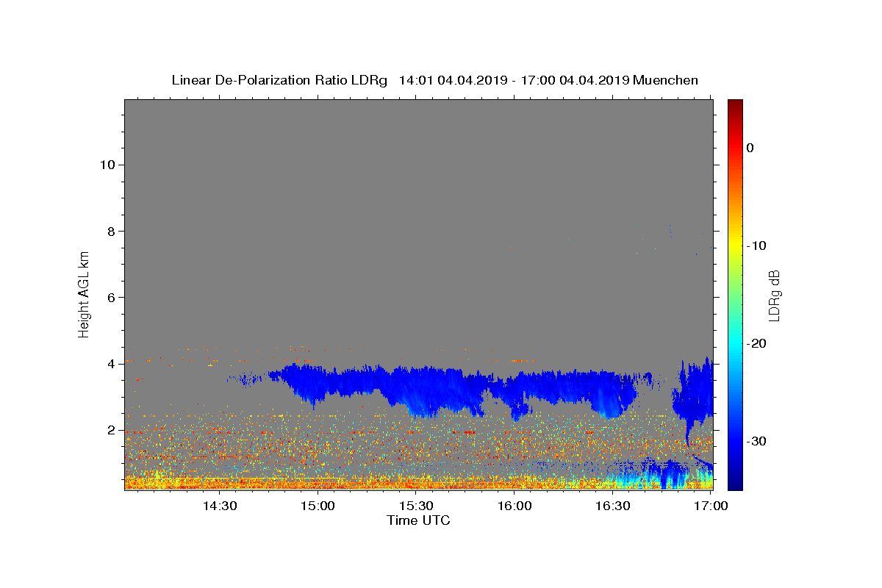
Task: Click the 14:30 time tick label
Action: coord(219,506)
